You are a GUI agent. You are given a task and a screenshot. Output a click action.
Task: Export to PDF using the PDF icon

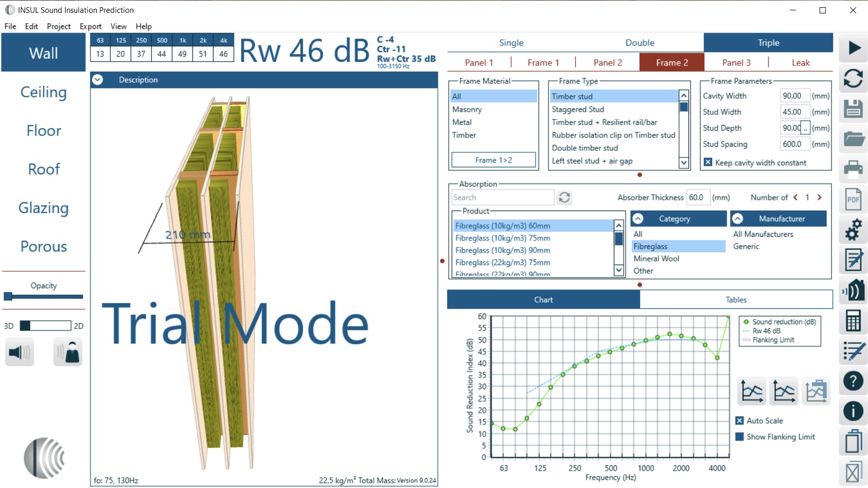[853, 199]
